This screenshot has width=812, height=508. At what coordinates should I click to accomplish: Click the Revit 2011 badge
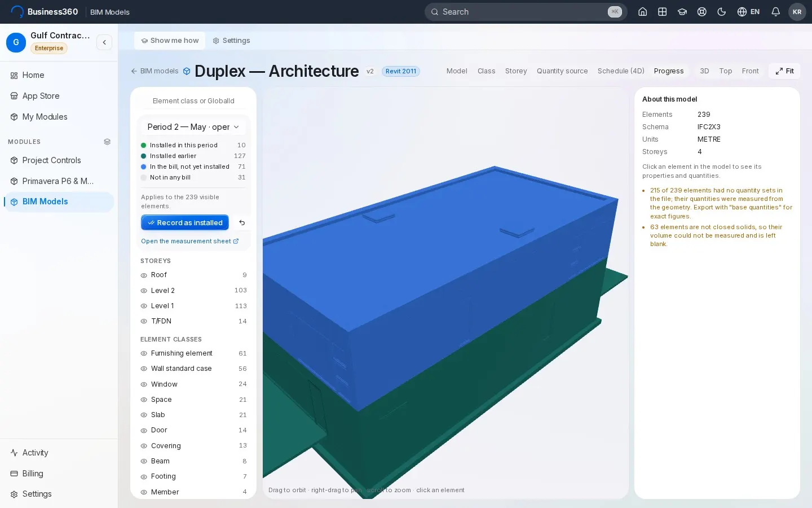[401, 71]
